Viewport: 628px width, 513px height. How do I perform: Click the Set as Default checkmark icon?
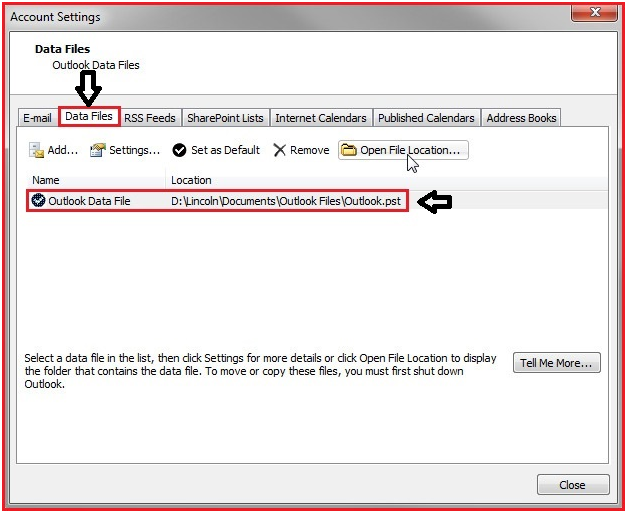click(x=179, y=150)
